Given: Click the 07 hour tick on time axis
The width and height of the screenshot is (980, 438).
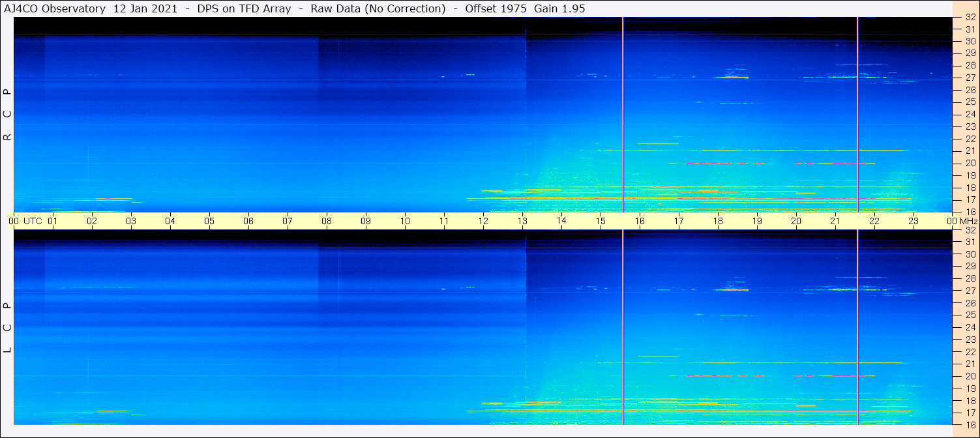Looking at the screenshot, I should pos(288,221).
